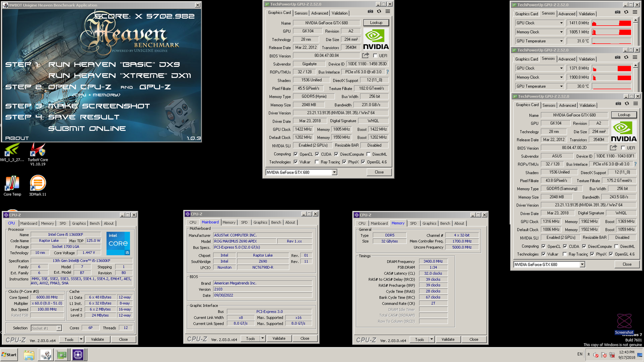Click ABOUT in the Heaven Benchmark window
The height and width of the screenshot is (362, 644).
pos(17,138)
